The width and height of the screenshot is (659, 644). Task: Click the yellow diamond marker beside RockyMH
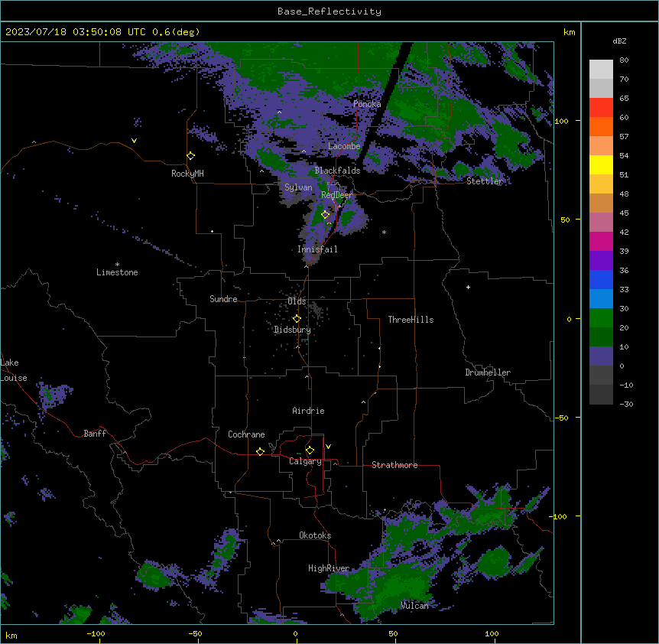(x=190, y=155)
